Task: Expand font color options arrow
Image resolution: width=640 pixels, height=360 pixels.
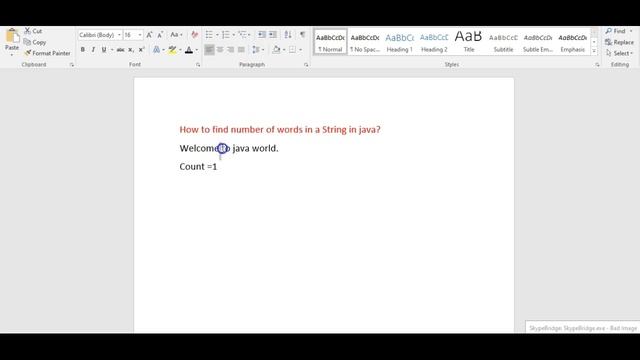Action: [x=197, y=50]
